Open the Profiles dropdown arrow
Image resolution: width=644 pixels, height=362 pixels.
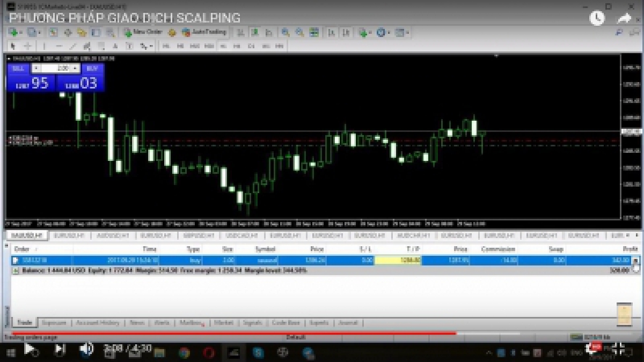click(40, 33)
